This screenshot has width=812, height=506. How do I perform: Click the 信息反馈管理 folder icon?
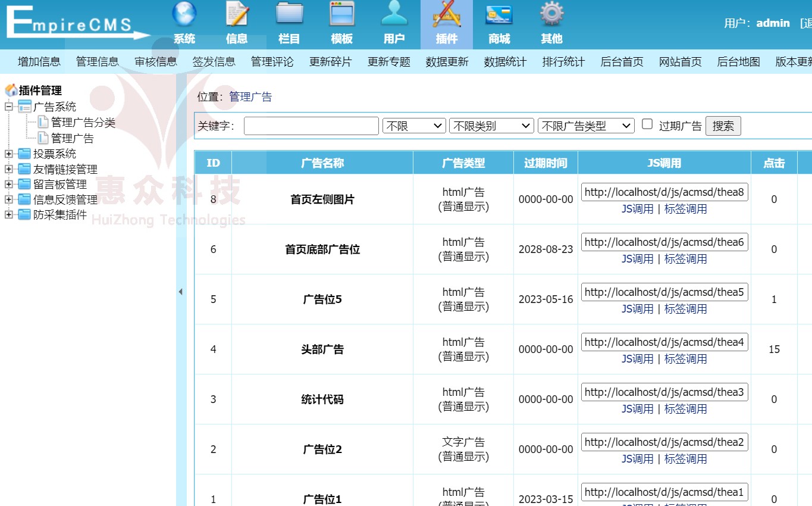pyautogui.click(x=24, y=199)
